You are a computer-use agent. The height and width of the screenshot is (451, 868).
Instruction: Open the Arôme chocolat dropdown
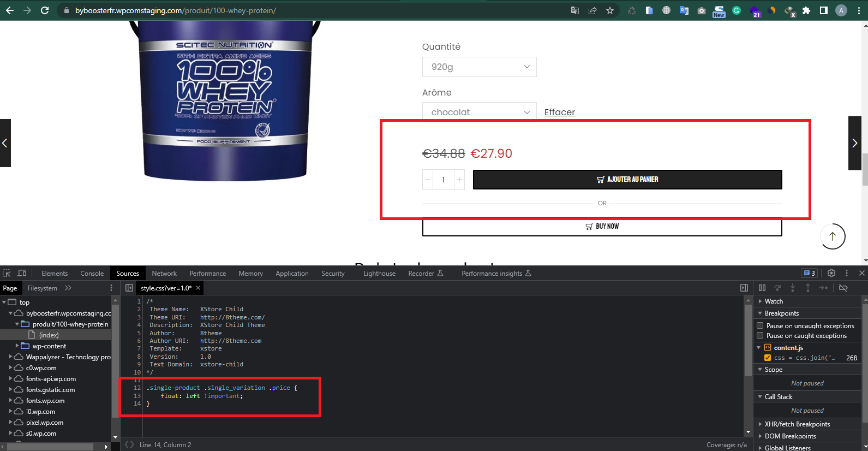click(479, 111)
